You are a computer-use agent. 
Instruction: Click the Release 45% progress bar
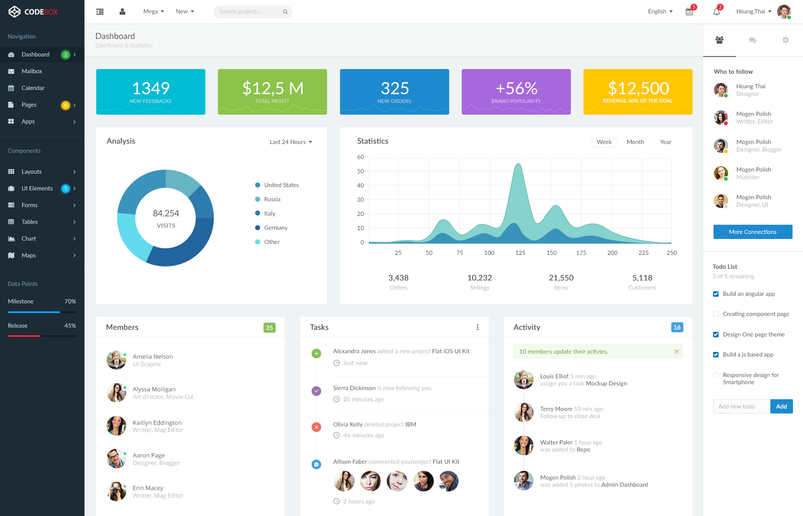(42, 336)
